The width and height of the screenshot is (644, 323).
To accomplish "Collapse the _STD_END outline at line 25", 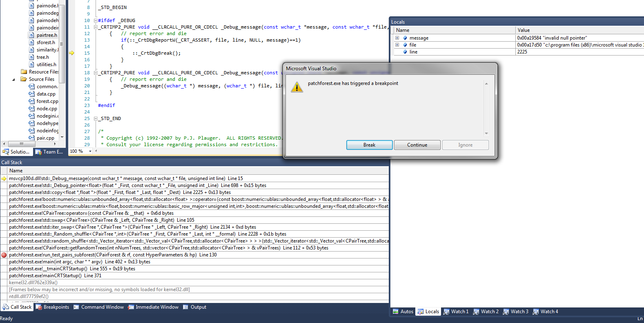I will (96, 118).
